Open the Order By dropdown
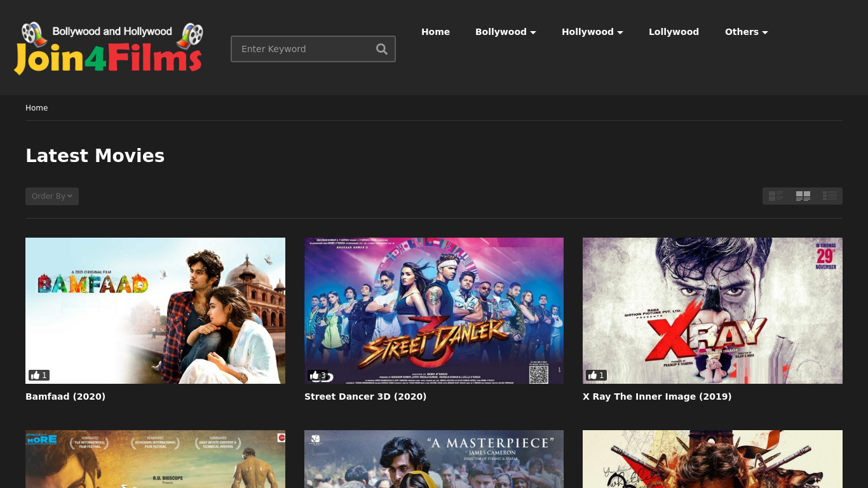The height and width of the screenshot is (488, 868). pos(52,196)
